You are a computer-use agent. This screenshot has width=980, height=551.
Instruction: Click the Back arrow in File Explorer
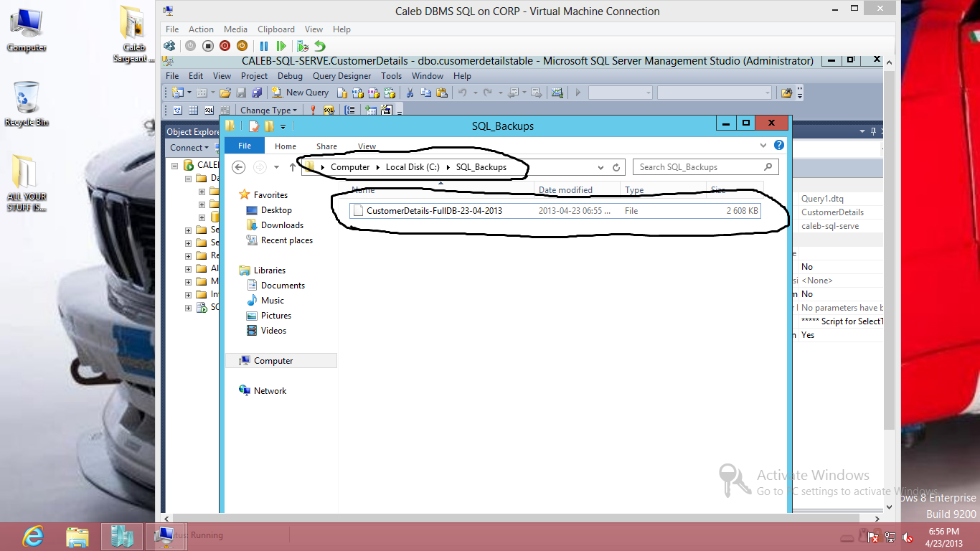coord(239,167)
